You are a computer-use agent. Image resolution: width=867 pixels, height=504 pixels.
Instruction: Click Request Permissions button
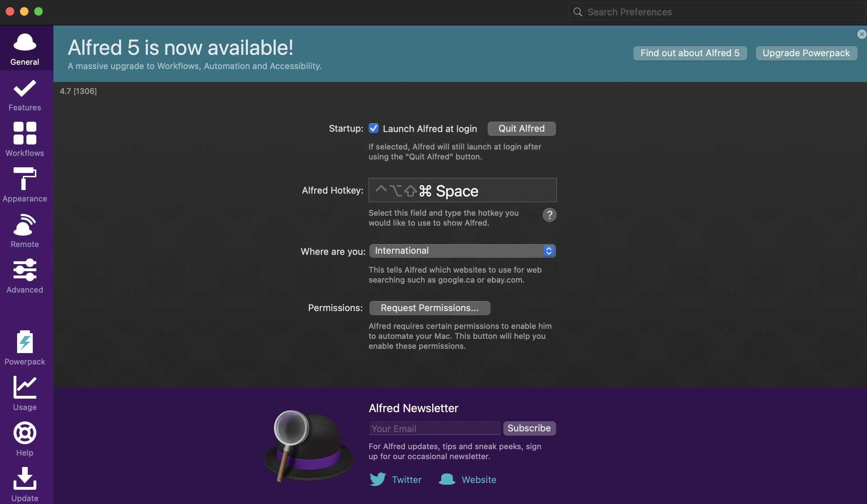[x=430, y=308]
